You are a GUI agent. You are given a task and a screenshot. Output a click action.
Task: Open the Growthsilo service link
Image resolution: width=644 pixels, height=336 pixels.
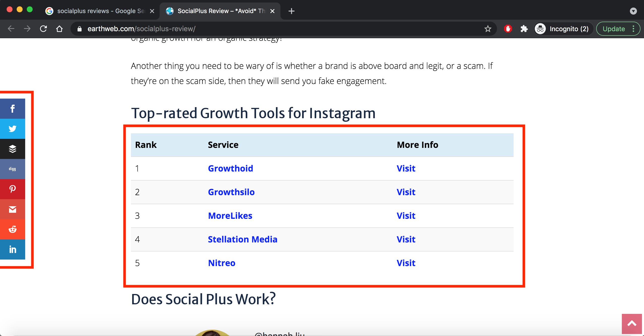(231, 192)
